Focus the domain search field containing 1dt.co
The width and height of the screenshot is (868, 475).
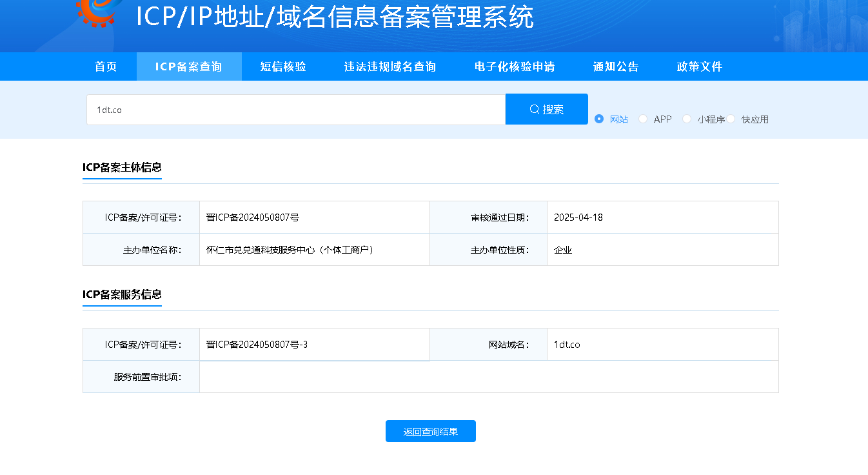point(296,110)
